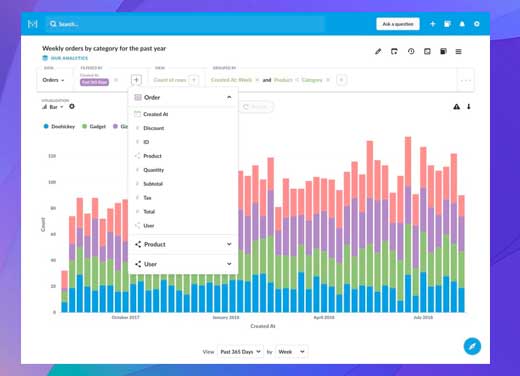Select User in Order field list

click(x=183, y=226)
